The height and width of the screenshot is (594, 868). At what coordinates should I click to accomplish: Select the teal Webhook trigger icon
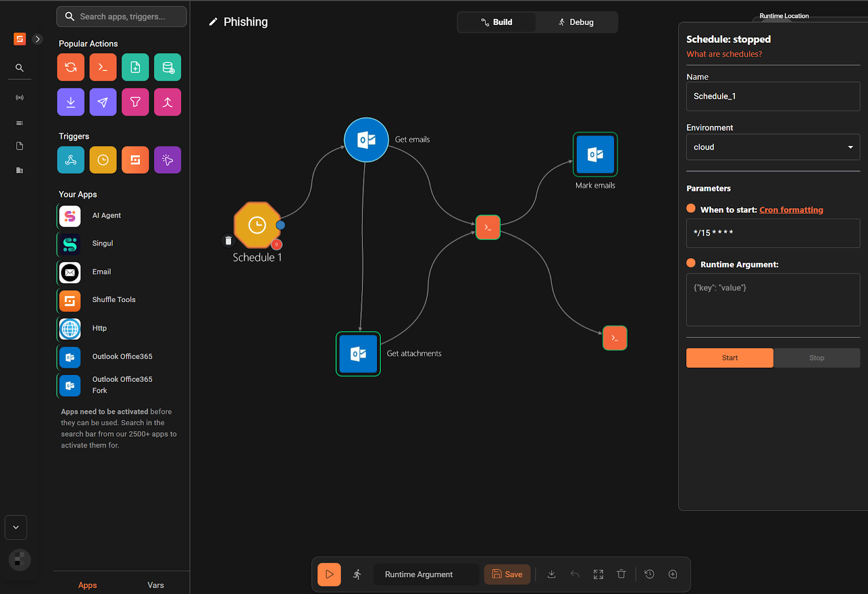tap(71, 159)
